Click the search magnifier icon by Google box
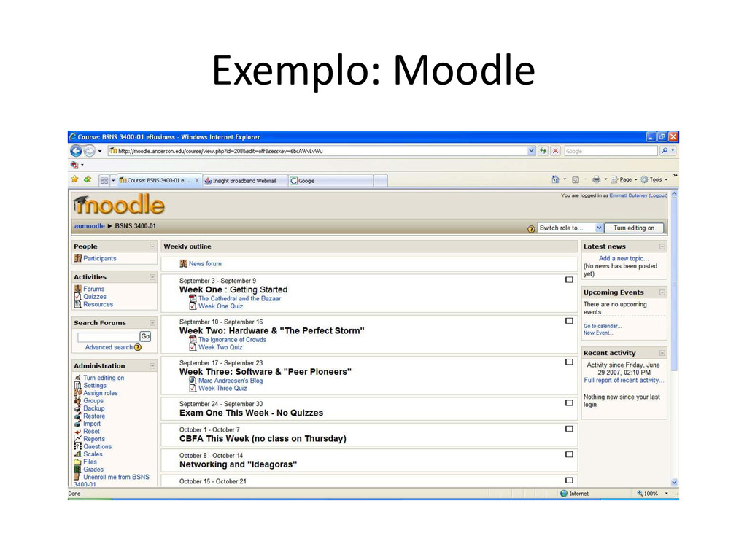Screen dimensions: 747x560 point(664,151)
